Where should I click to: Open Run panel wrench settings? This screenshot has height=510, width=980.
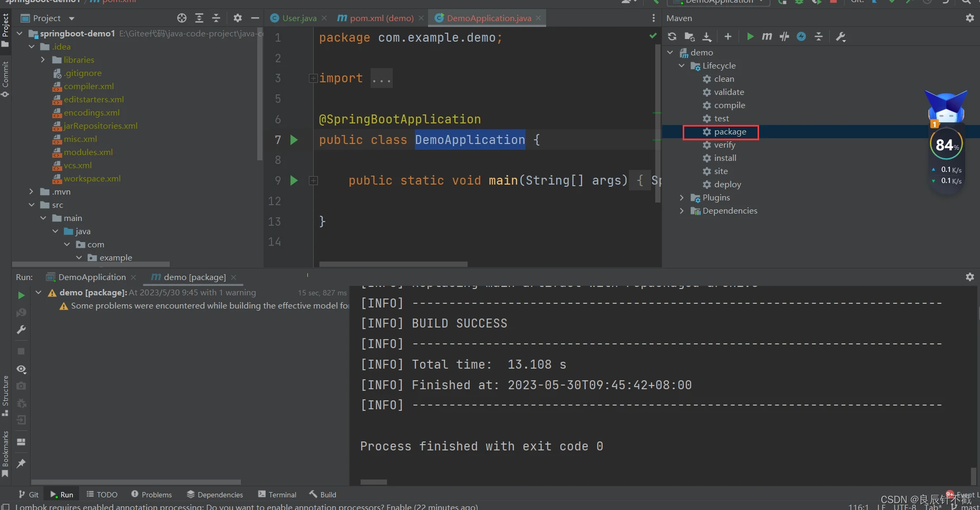(21, 330)
